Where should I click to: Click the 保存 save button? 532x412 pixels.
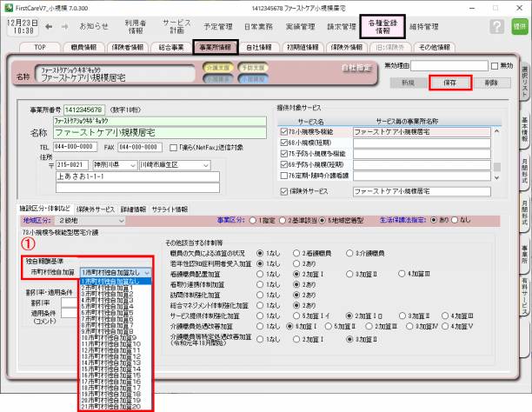coord(450,83)
